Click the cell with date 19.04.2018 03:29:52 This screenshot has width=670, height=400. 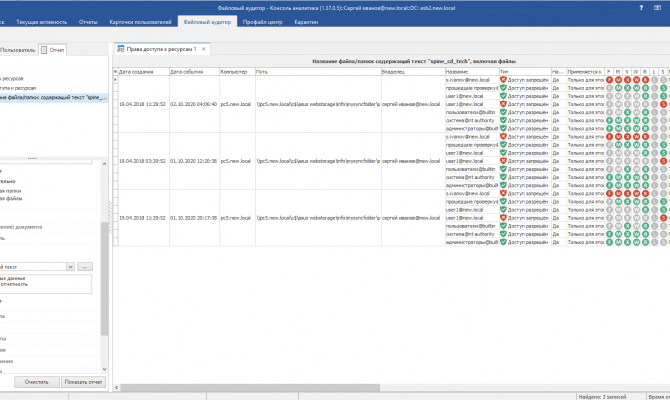pos(144,161)
